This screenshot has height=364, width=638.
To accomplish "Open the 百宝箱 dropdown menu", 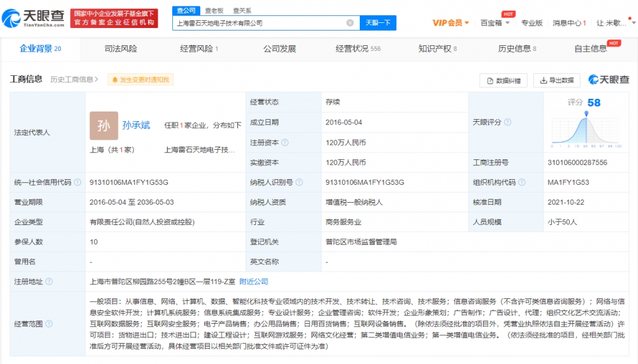I will (495, 23).
